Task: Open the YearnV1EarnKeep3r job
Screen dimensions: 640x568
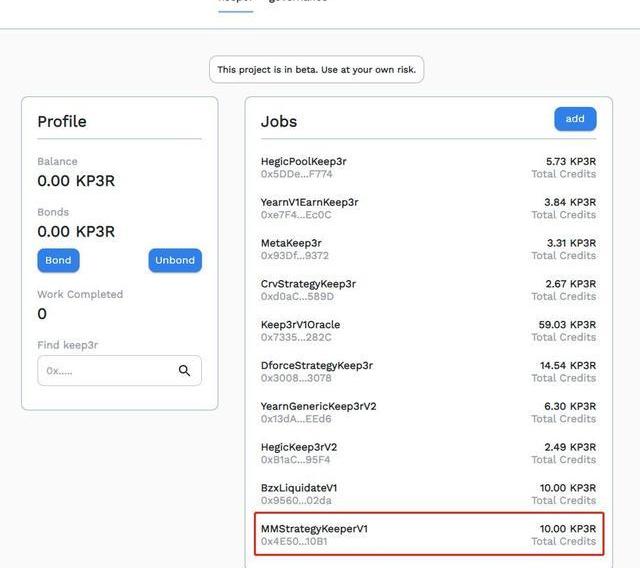Action: 309,203
